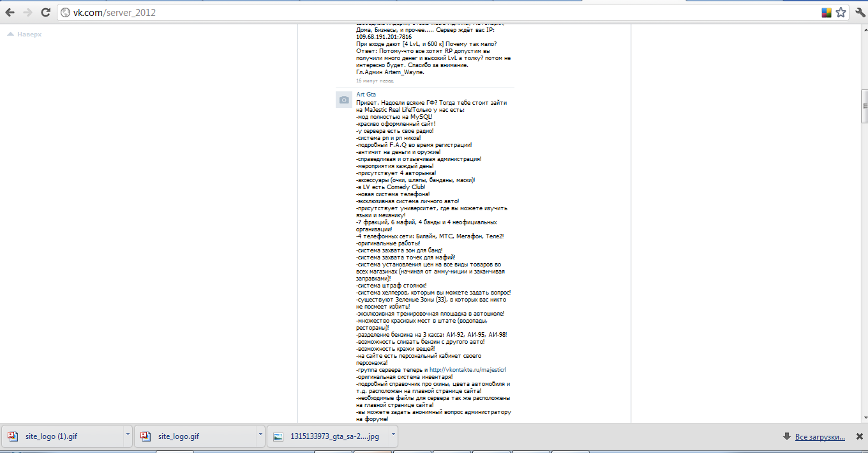868x453 pixels.
Task: Select the line 'оригинальные работы!'
Action: [388, 243]
